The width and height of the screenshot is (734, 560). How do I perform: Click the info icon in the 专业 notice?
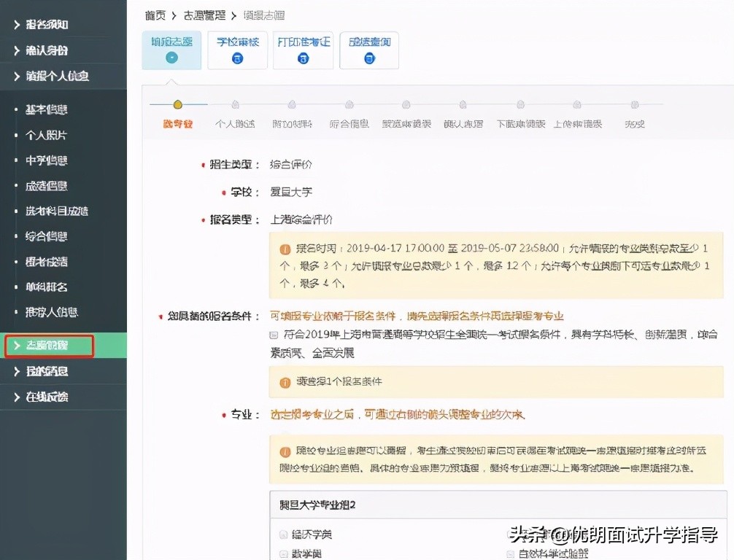(285, 452)
